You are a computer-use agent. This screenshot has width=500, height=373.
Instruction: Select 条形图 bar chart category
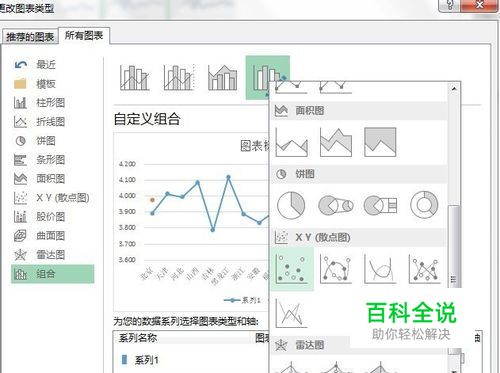coord(53,160)
